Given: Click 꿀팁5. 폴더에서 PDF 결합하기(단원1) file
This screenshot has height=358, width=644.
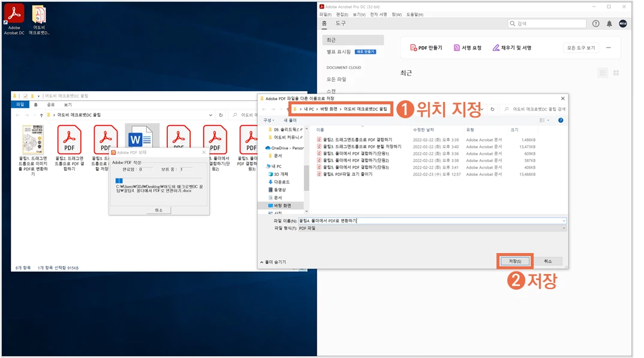Looking at the screenshot, I should coord(426,154).
